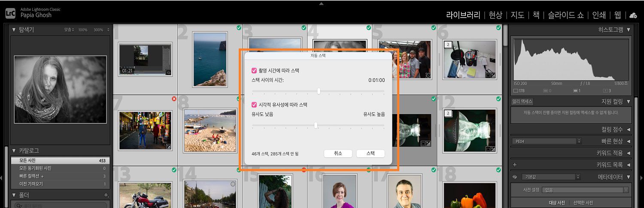Select 이전 가져오기 in catalog
644x208 pixels.
(60, 184)
